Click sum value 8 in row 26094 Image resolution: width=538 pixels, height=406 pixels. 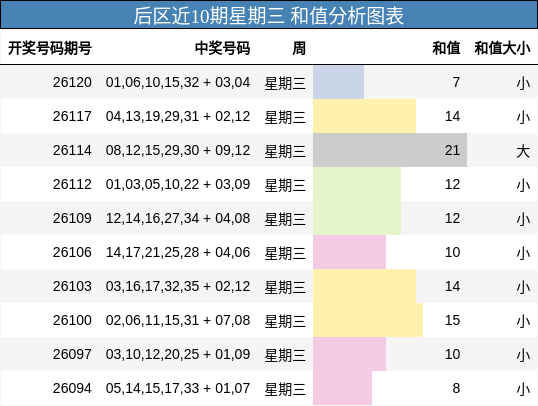pos(456,388)
